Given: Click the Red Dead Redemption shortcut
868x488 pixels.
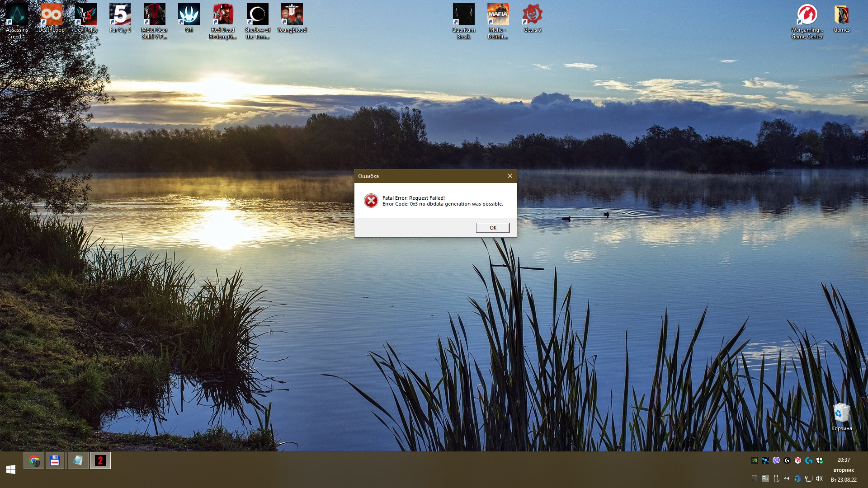Looking at the screenshot, I should pos(223,21).
